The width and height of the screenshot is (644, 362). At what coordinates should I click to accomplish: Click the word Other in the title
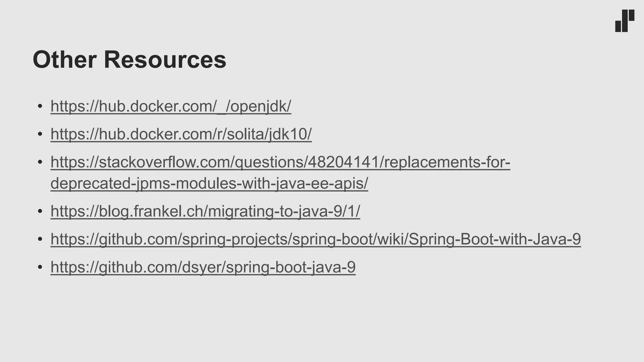[64, 60]
